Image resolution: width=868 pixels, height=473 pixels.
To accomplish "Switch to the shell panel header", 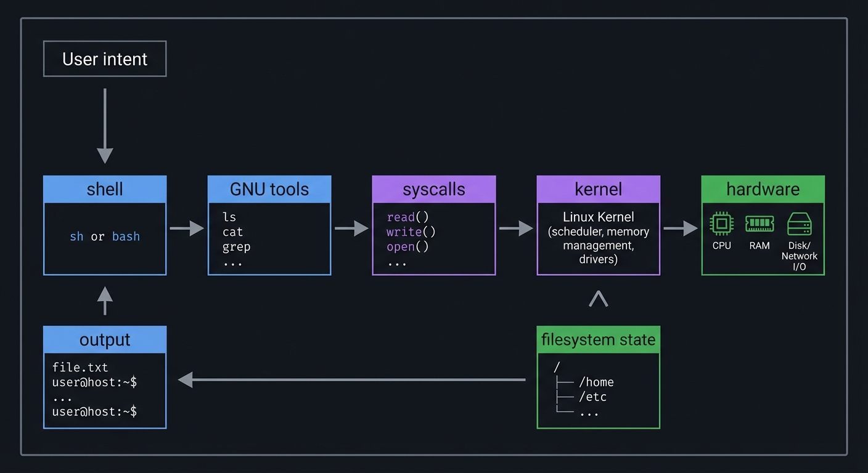I will [x=104, y=189].
